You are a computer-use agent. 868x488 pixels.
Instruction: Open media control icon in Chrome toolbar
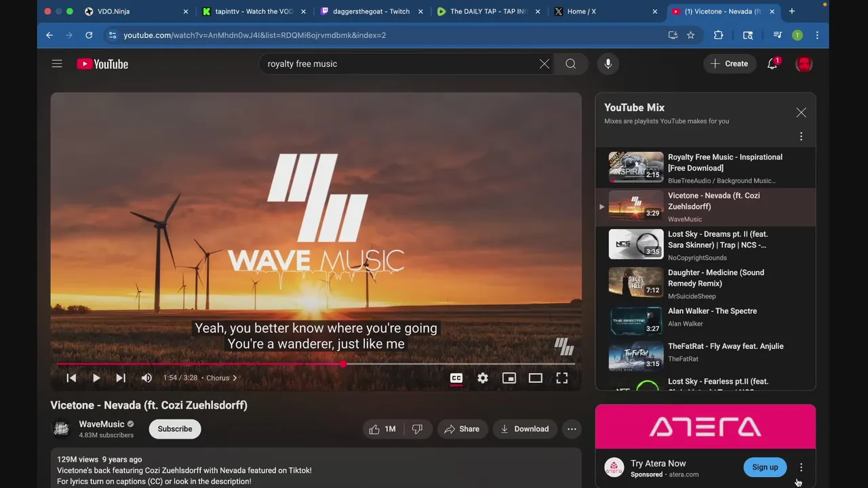[x=778, y=35]
